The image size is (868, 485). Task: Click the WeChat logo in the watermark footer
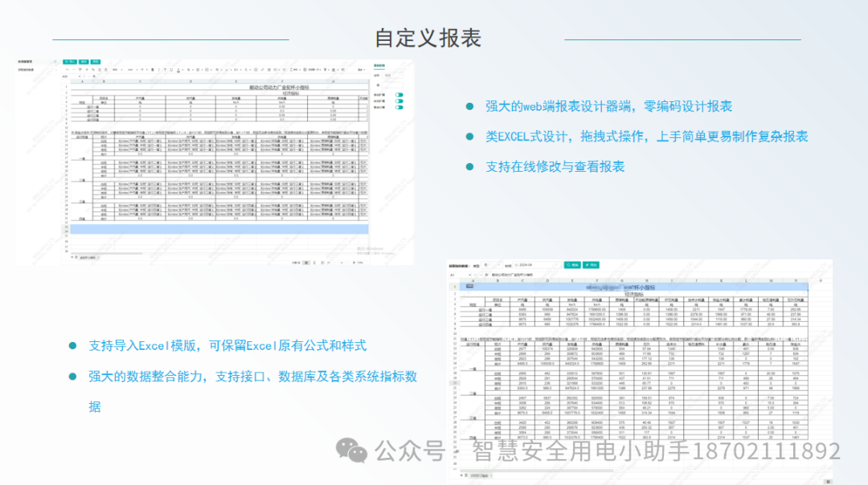pos(351,450)
